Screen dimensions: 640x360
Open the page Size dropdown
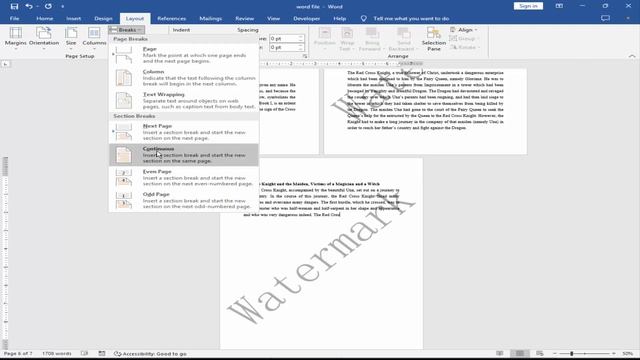[x=71, y=38]
